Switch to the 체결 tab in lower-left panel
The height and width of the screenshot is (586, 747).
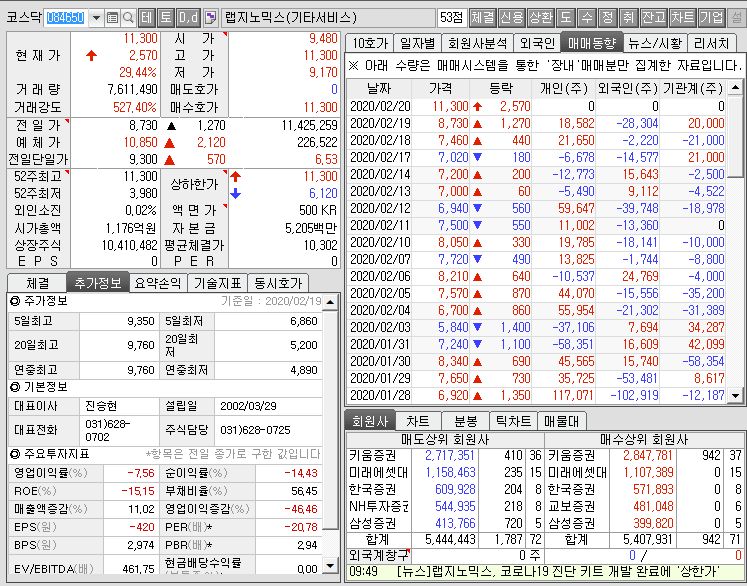(x=38, y=283)
